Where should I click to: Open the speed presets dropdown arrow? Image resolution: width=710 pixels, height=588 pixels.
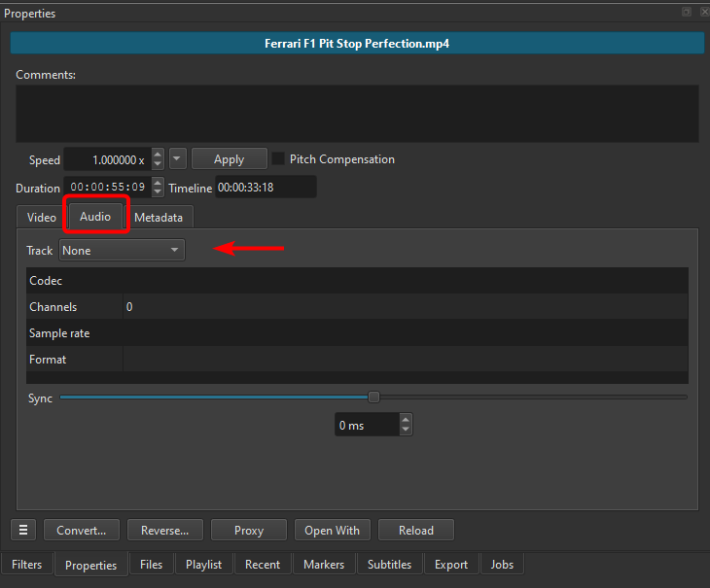pyautogui.click(x=177, y=159)
